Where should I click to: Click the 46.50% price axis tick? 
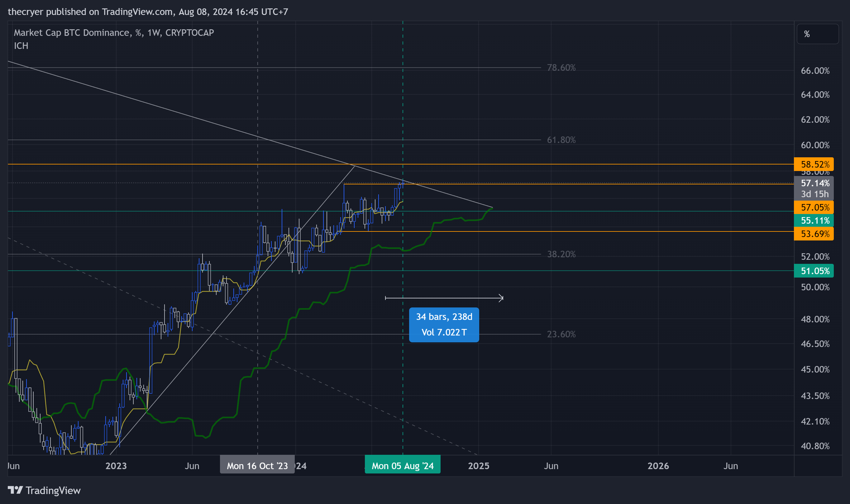[815, 344]
